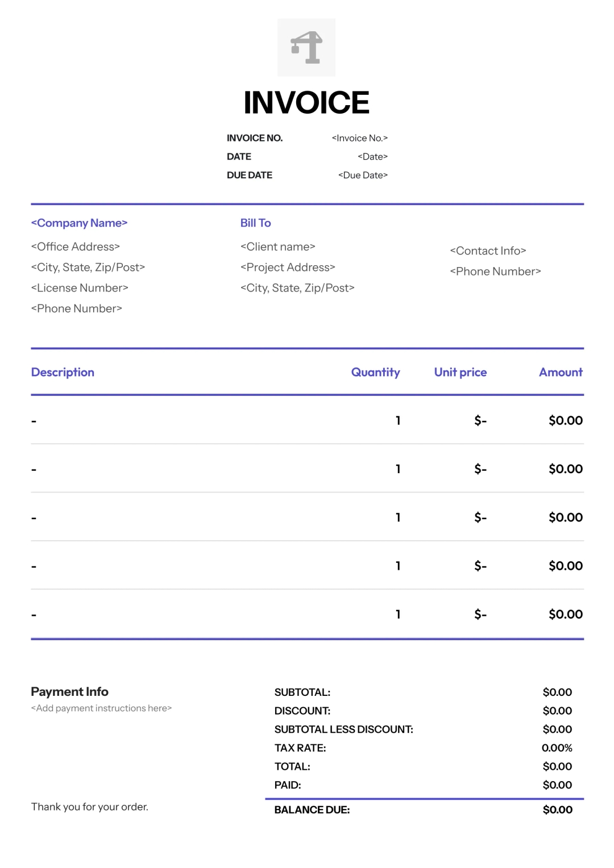Select the <Project Address> field

(x=288, y=268)
